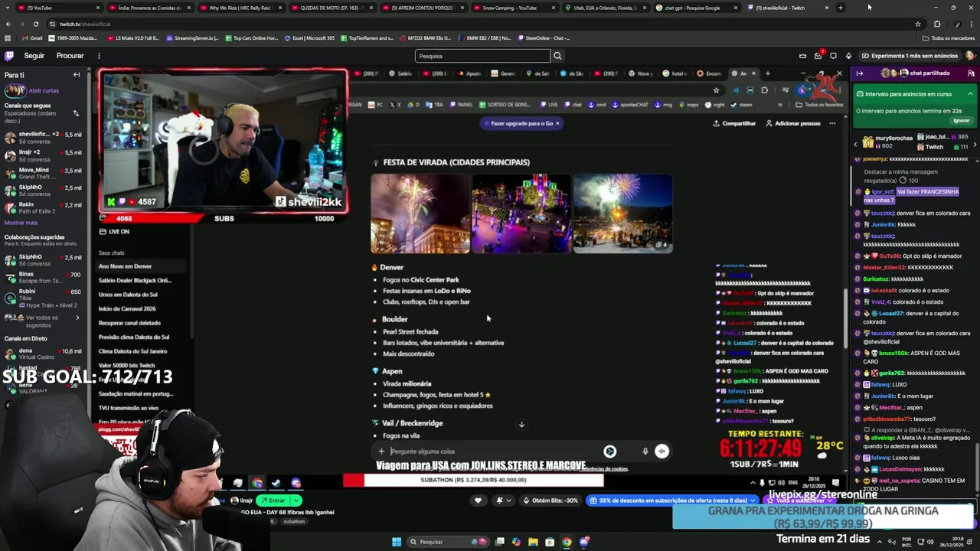Open Gmail bookmark
This screenshot has height=551, width=980.
[32, 38]
